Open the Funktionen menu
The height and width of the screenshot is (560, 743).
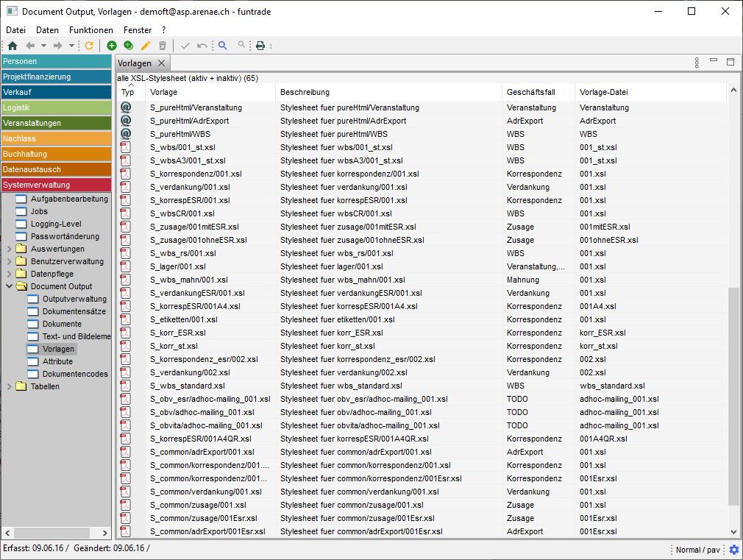(91, 30)
